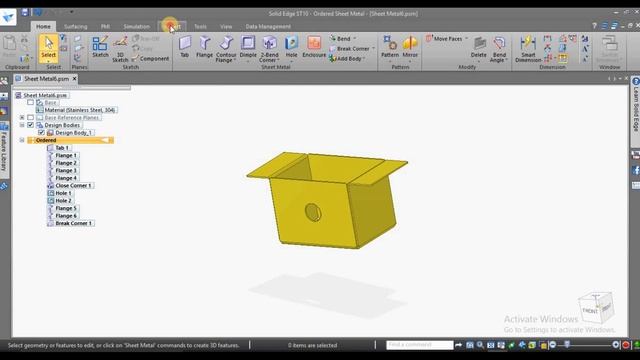Open the Data Management tab

pyautogui.click(x=268, y=27)
